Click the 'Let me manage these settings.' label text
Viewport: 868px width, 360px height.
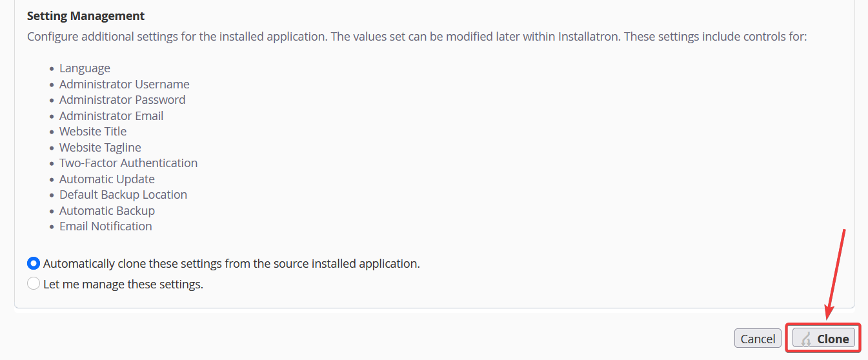coord(123,284)
